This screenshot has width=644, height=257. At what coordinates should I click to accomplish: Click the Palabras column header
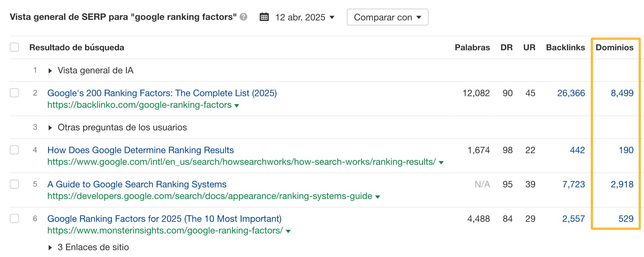point(472,47)
